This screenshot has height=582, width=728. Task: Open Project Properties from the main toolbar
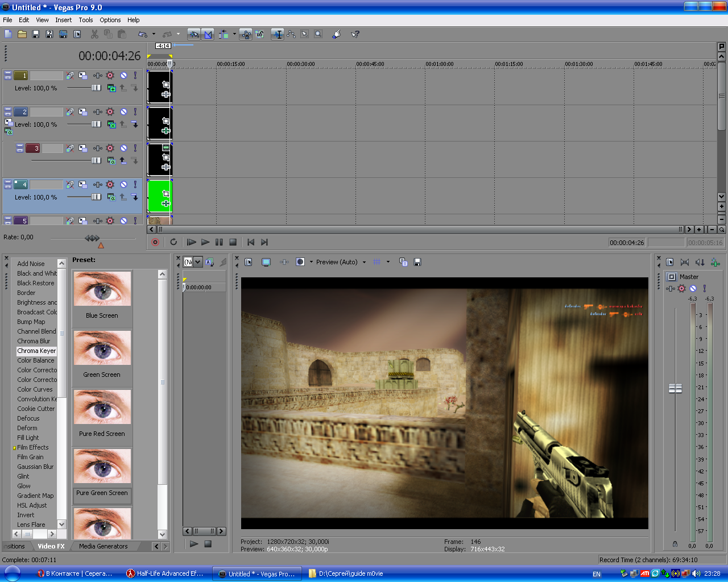77,34
